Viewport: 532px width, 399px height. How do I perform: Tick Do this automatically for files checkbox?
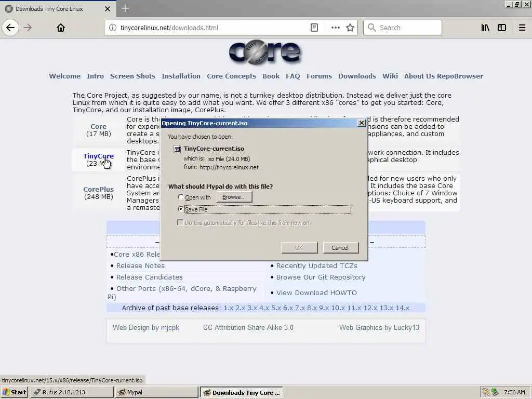coord(180,222)
